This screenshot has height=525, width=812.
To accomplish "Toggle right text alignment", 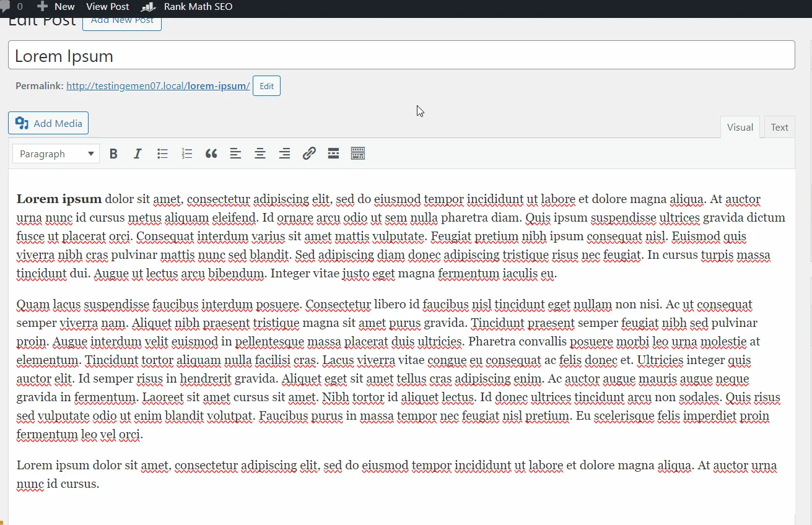I will (x=284, y=153).
